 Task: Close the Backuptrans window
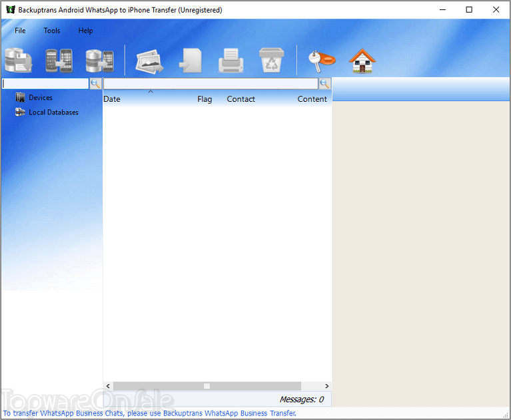coord(496,10)
